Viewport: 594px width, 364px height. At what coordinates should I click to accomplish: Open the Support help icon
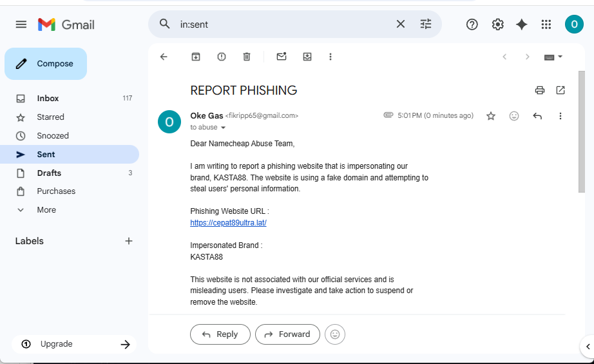[x=472, y=24]
